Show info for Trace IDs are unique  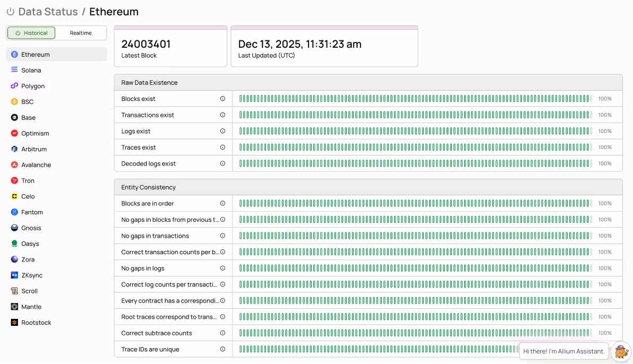(x=223, y=349)
